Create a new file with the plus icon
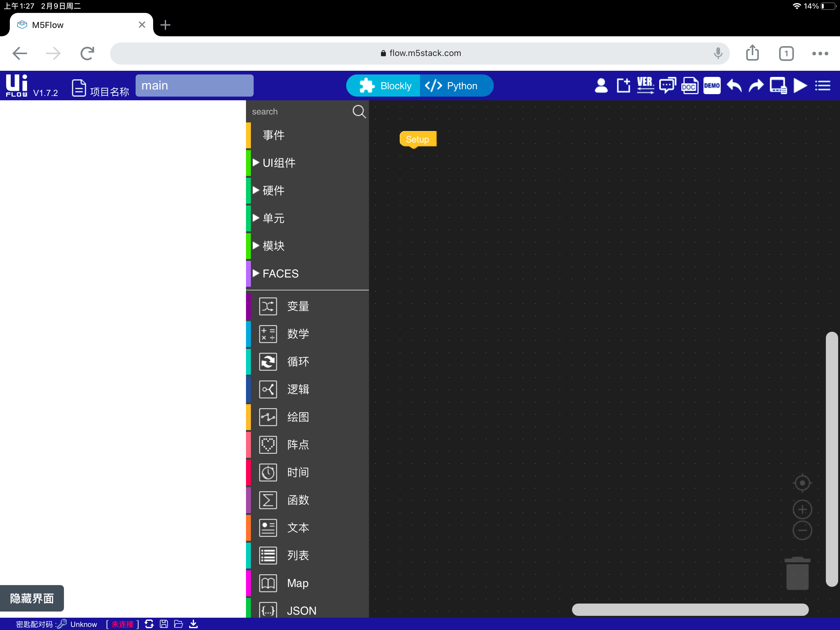 tap(623, 86)
